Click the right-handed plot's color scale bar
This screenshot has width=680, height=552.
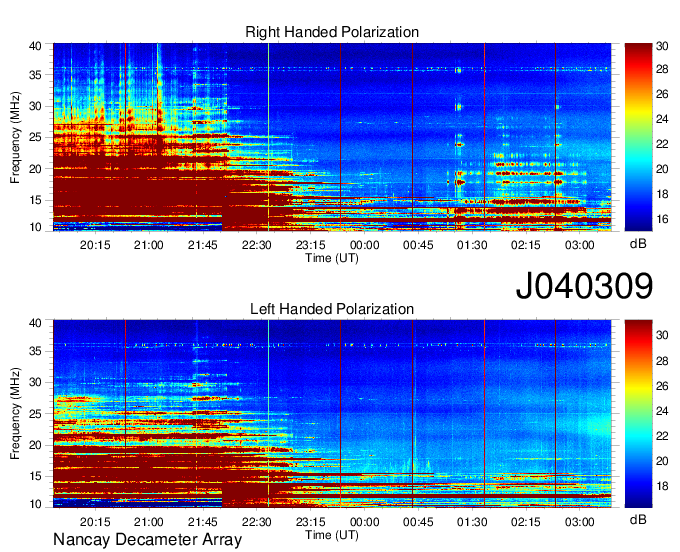pyautogui.click(x=638, y=137)
